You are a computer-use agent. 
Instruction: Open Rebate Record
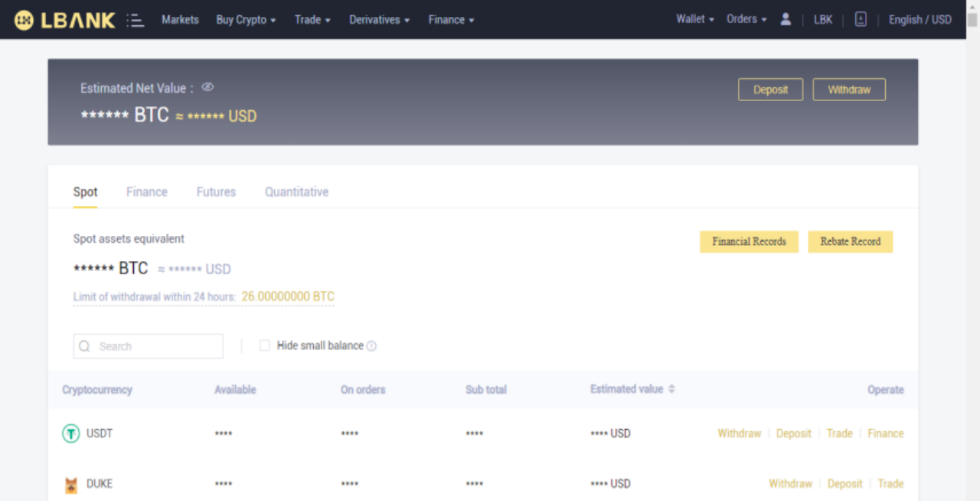pos(851,241)
